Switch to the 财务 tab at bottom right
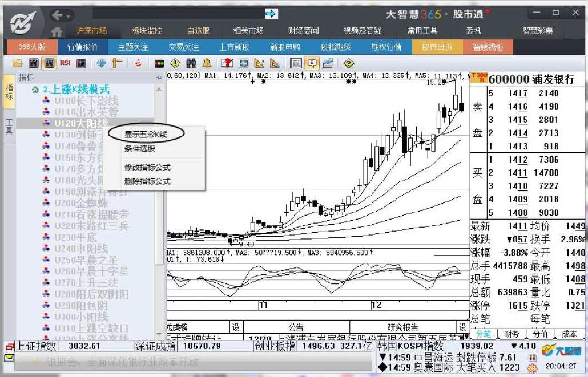Viewport: 588px width, 377px height. 511,334
